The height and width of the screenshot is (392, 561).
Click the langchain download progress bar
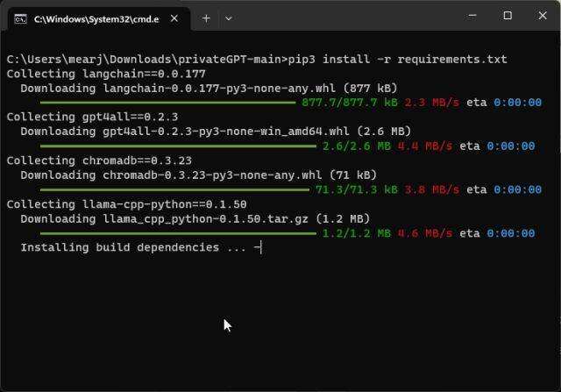(x=167, y=103)
